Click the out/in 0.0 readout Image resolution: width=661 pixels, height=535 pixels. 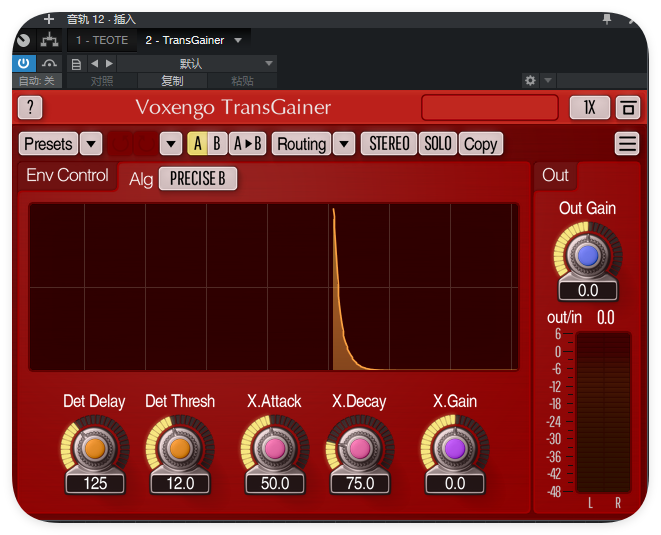coord(605,317)
